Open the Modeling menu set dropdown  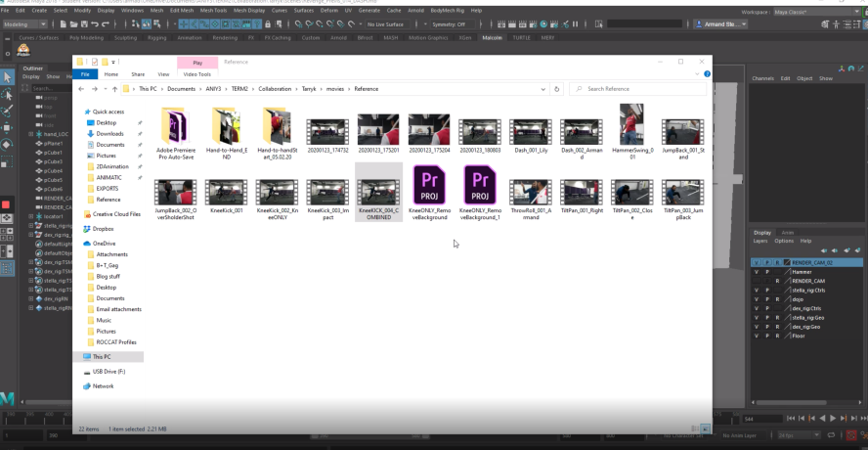tap(29, 23)
